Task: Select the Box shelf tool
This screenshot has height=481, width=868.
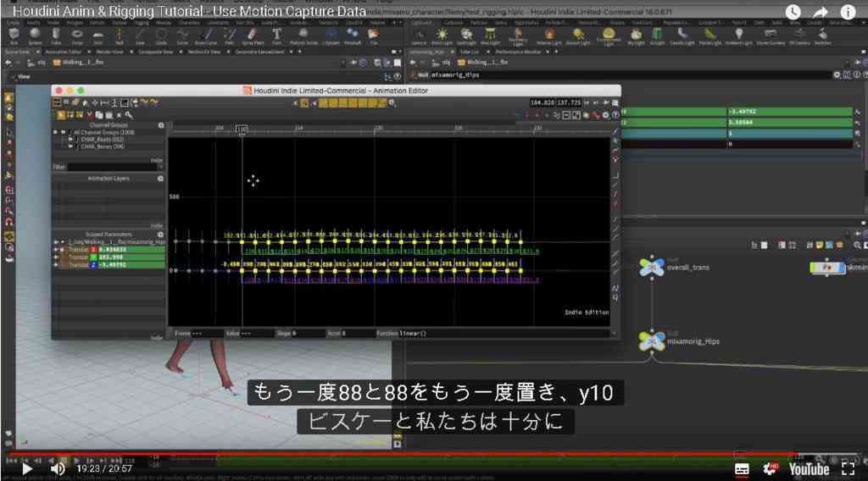Action: pos(14,35)
